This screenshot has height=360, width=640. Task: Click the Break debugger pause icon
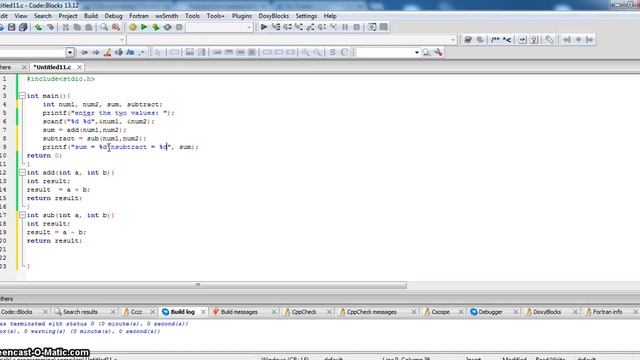click(345, 27)
